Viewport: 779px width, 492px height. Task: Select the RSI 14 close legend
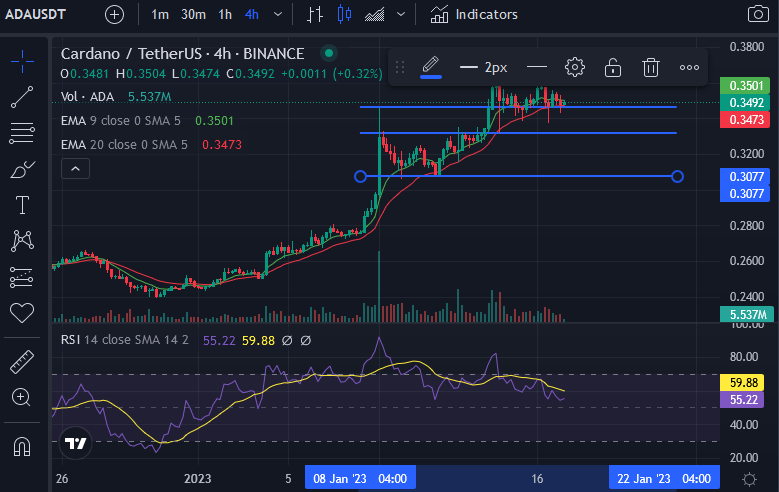pos(125,340)
